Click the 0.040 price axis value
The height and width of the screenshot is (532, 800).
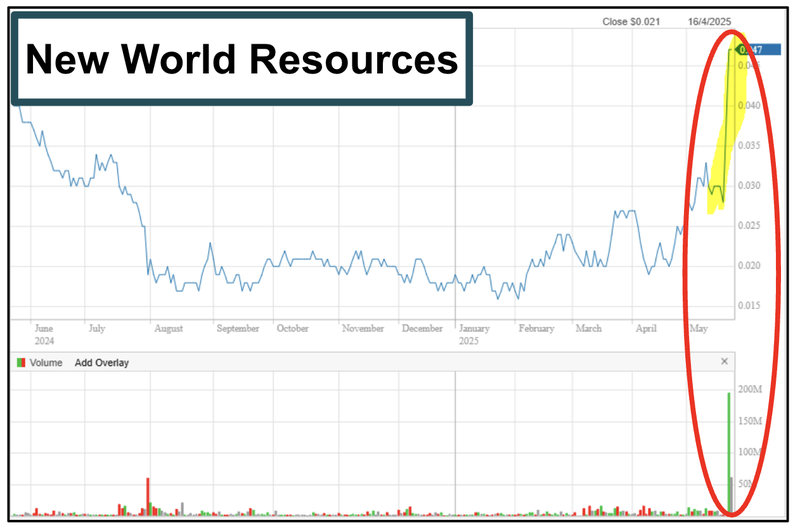(x=749, y=106)
